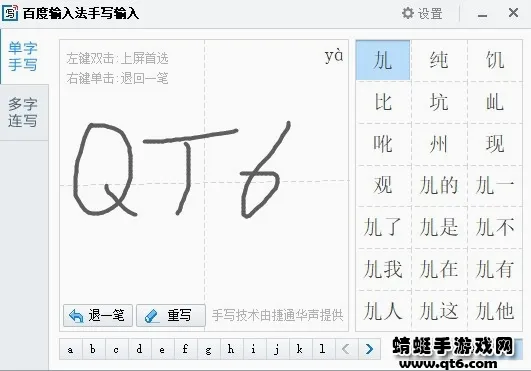Click letter key k

point(301,349)
